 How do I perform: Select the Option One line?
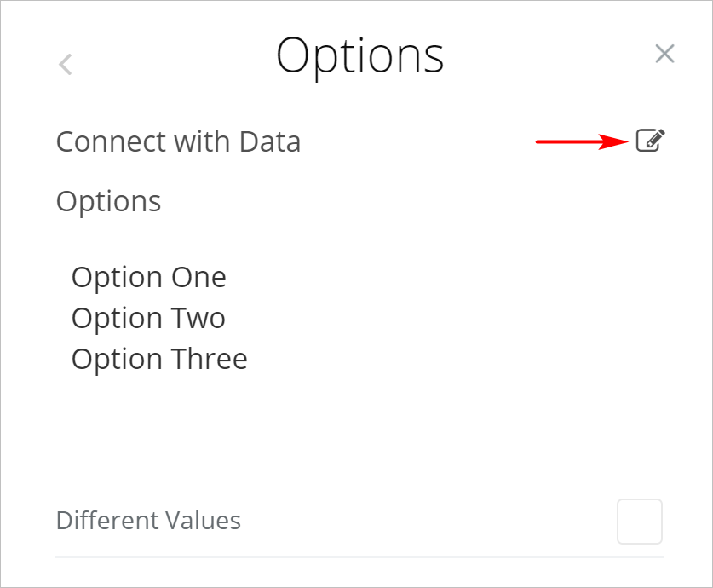pyautogui.click(x=149, y=277)
